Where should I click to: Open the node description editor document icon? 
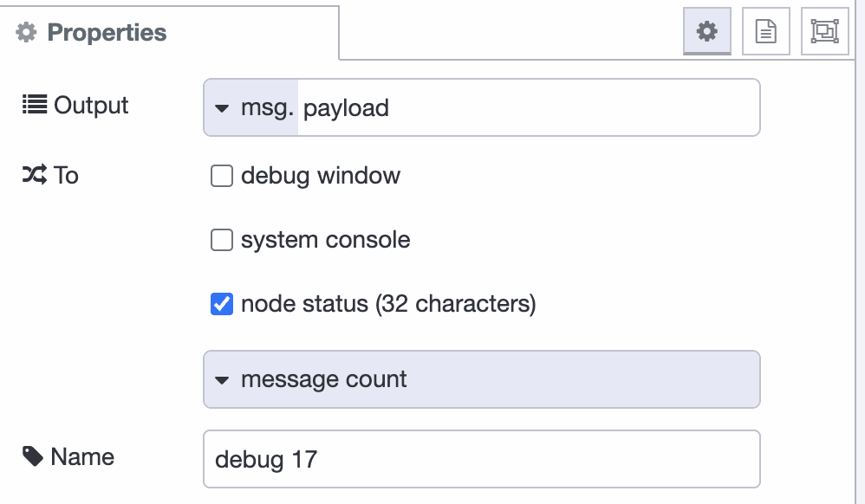[x=766, y=30]
